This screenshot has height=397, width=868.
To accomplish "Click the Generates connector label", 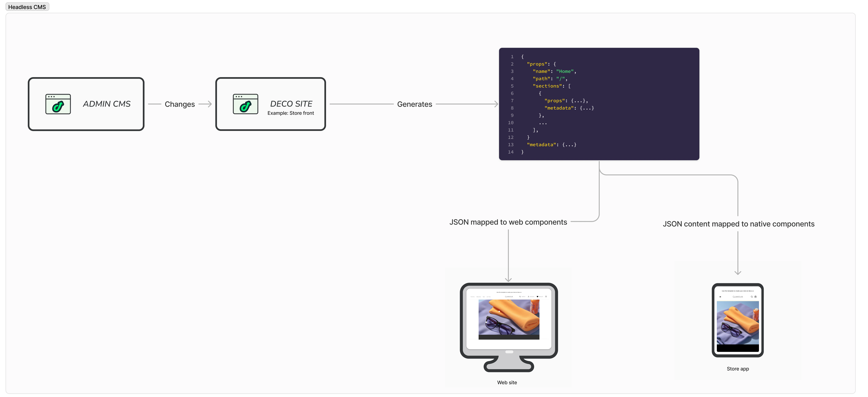I will coord(414,104).
